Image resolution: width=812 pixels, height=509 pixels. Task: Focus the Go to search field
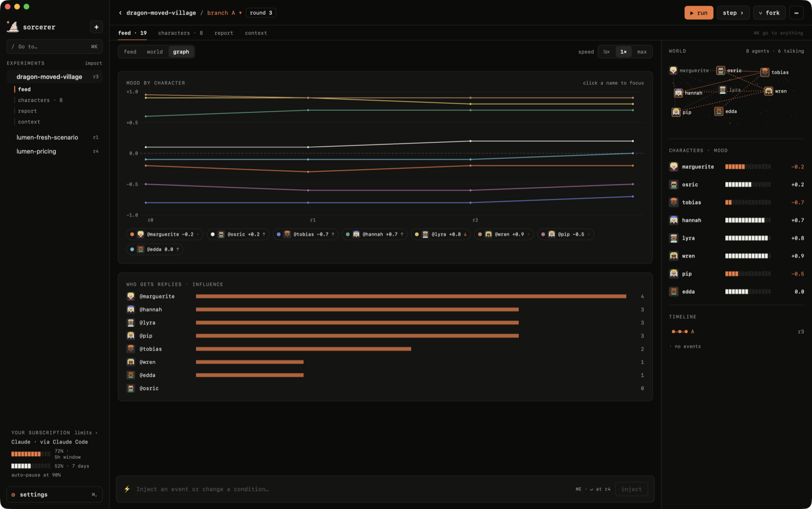(55, 47)
